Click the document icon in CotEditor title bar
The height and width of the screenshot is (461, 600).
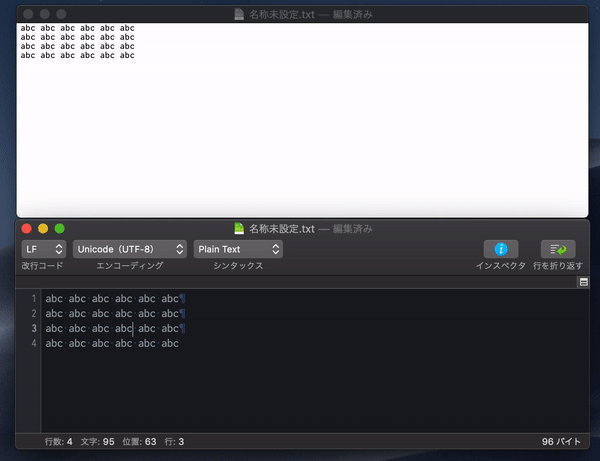(239, 228)
